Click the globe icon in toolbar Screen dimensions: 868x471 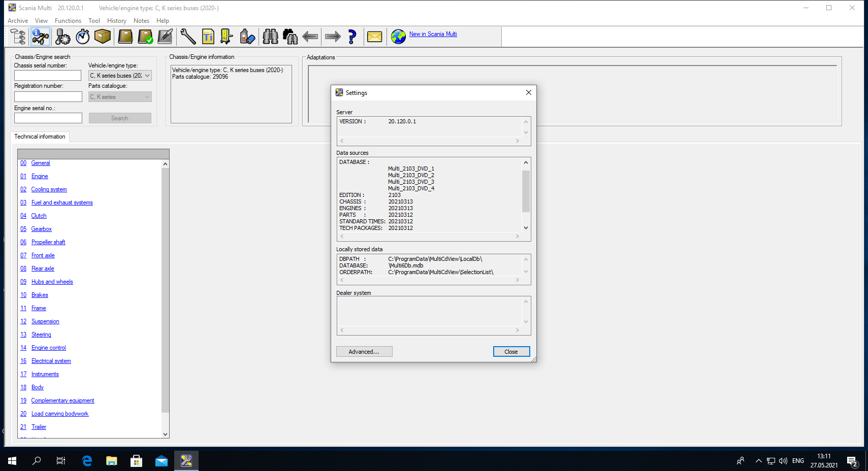[398, 37]
